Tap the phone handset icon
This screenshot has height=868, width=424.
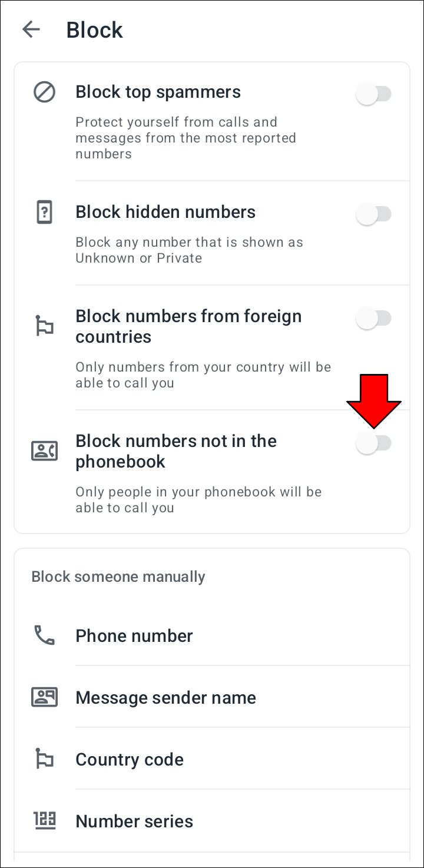44,635
